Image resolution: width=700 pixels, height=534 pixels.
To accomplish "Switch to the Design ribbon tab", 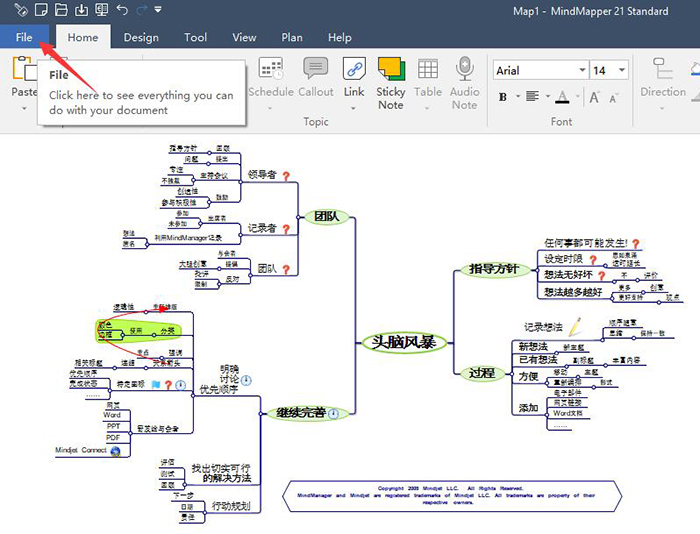I will coord(141,38).
